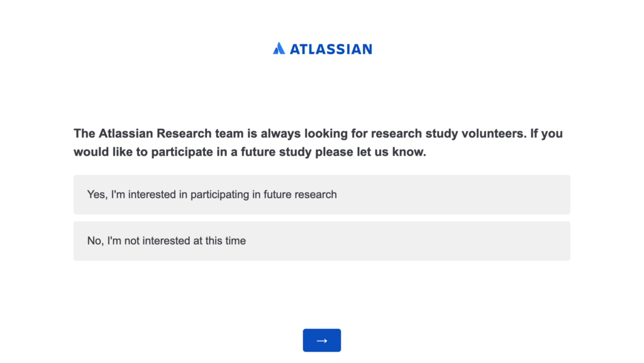The height and width of the screenshot is (363, 644).
Task: Proceed with the blue next arrow button
Action: [x=322, y=340]
